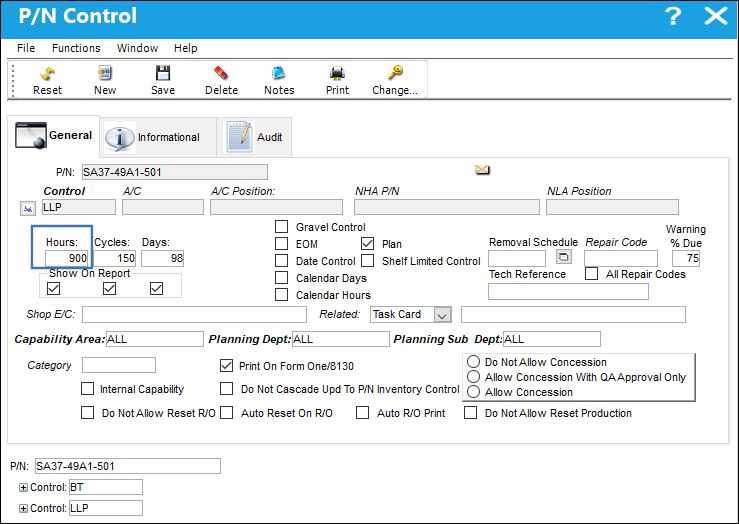Select the Allow Concession radio button
Screen dimensions: 739x524
point(473,392)
